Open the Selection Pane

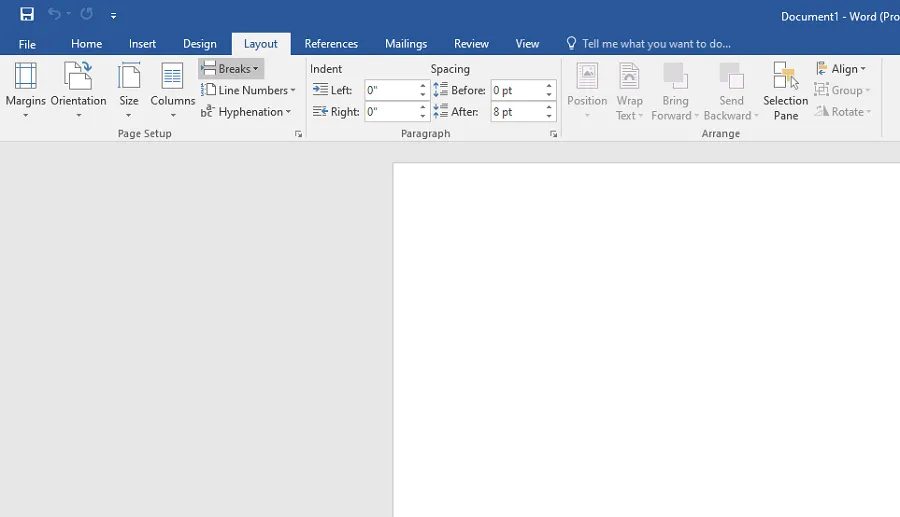[785, 91]
